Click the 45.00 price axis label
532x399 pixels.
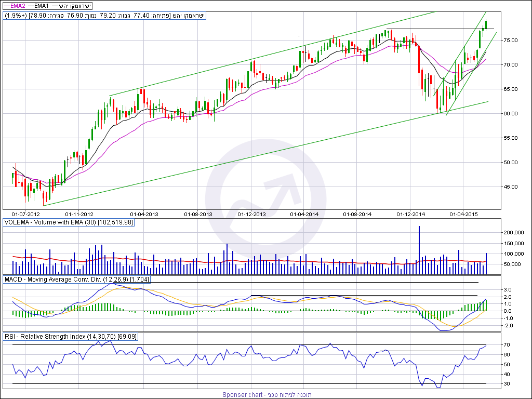[x=510, y=187]
